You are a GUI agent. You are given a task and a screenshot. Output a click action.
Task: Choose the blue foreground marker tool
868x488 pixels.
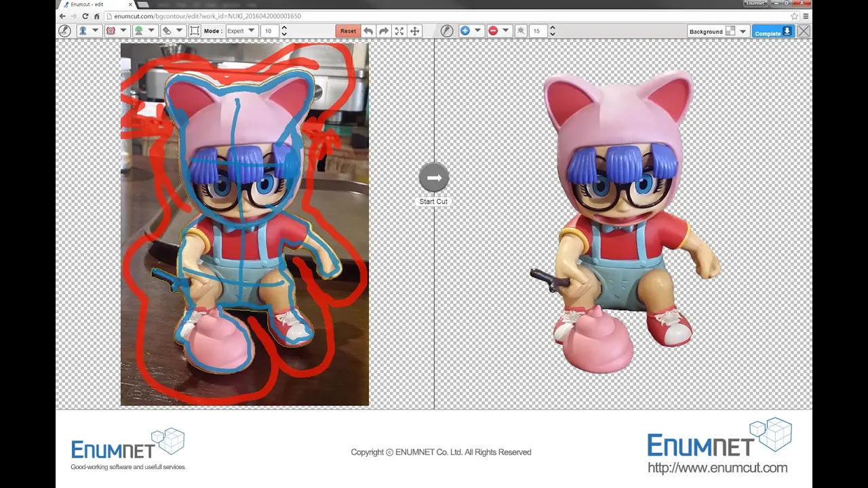83,30
